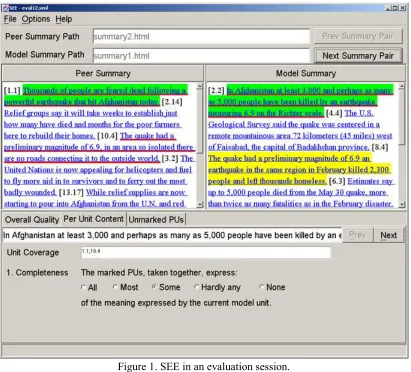Click the Model Summary Path field
Image resolution: width=411 pixels, height=372 pixels.
click(x=201, y=56)
